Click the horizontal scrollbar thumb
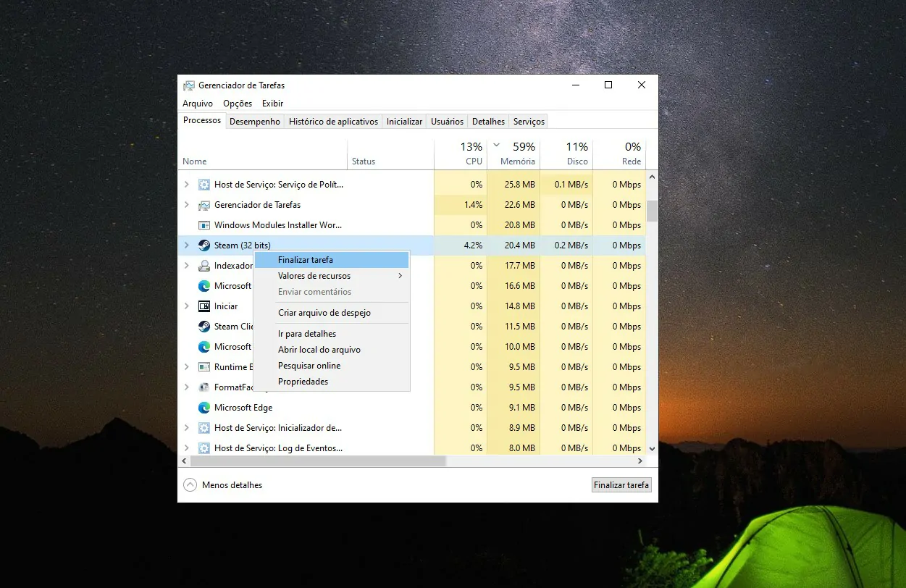Viewport: 906px width, 588px height. pyautogui.click(x=317, y=461)
